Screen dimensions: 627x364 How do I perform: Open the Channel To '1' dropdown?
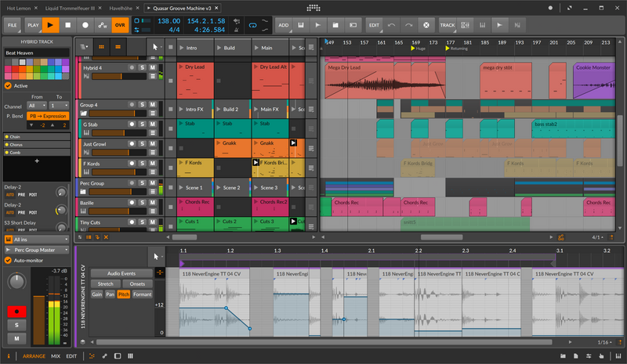pos(59,106)
